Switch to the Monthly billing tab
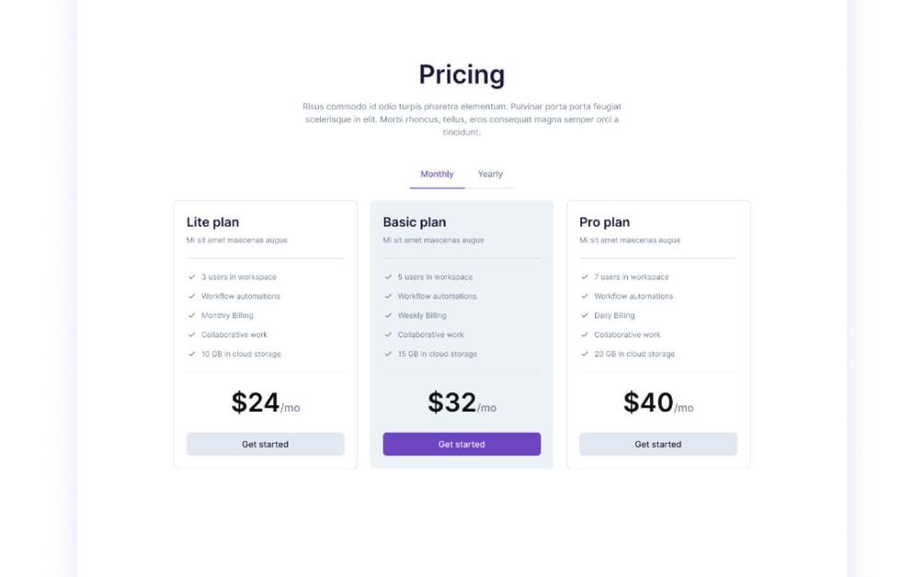Viewport: 924px width, 577px height. (x=437, y=175)
